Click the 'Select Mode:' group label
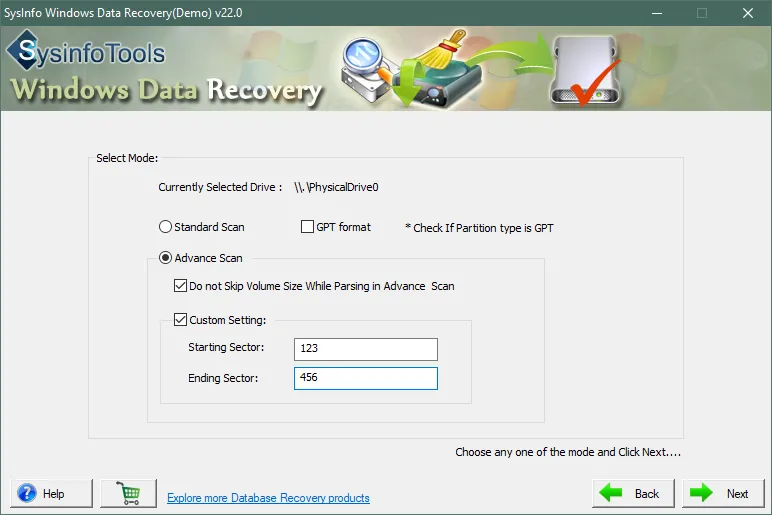The height and width of the screenshot is (515, 772). [x=127, y=158]
